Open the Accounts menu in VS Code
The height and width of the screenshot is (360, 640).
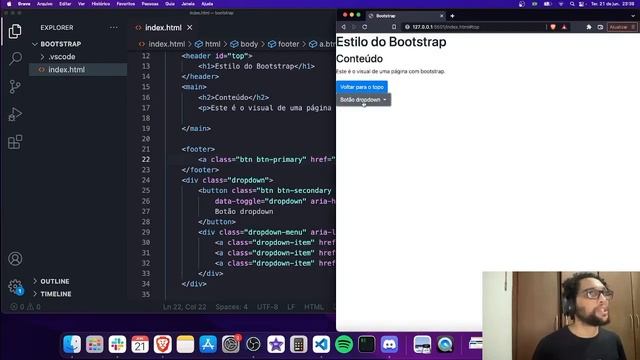click(x=15, y=259)
